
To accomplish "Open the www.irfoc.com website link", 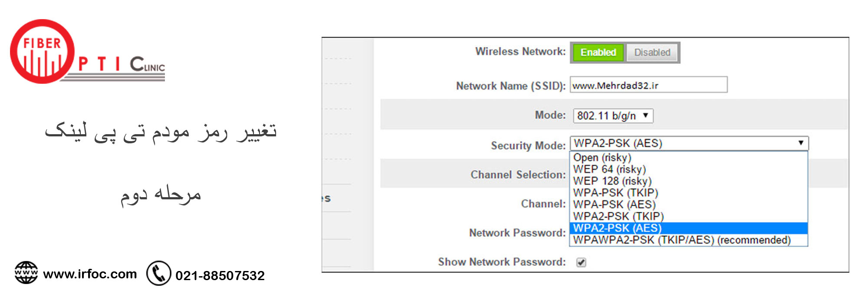I will [x=90, y=274].
